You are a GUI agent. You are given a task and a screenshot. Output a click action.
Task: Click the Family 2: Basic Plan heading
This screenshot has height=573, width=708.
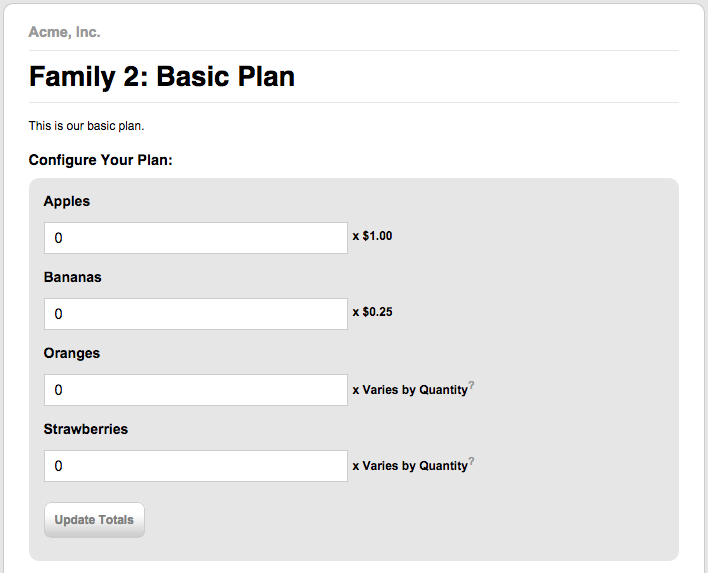coord(162,77)
